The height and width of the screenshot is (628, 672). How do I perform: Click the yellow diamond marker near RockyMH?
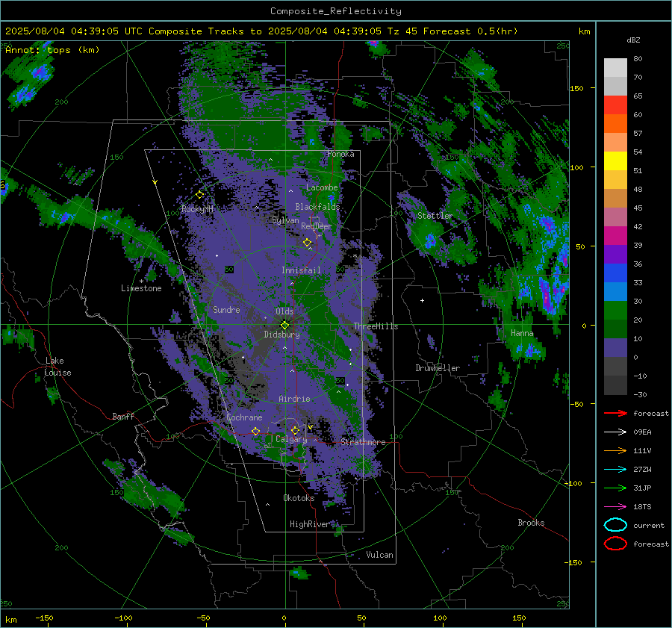[x=199, y=195]
